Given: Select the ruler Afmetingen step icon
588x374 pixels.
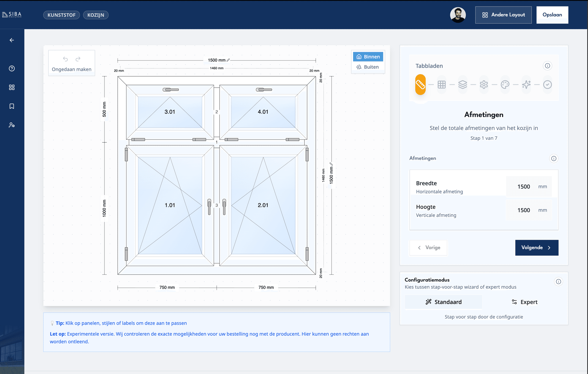Looking at the screenshot, I should (x=420, y=85).
